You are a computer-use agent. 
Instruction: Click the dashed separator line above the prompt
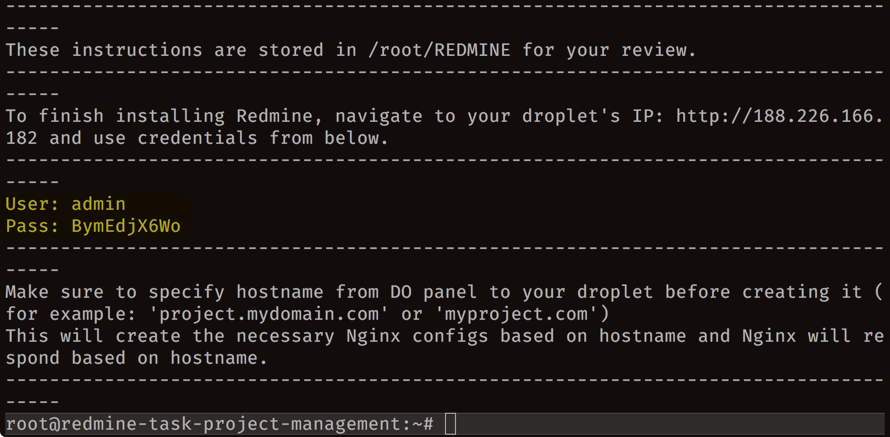coord(445,380)
